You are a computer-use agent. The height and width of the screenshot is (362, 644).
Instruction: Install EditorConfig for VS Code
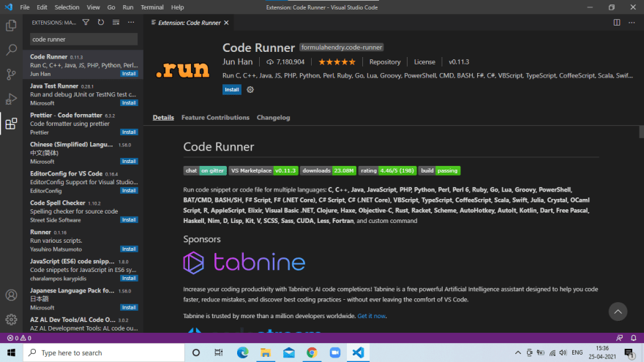(x=129, y=190)
